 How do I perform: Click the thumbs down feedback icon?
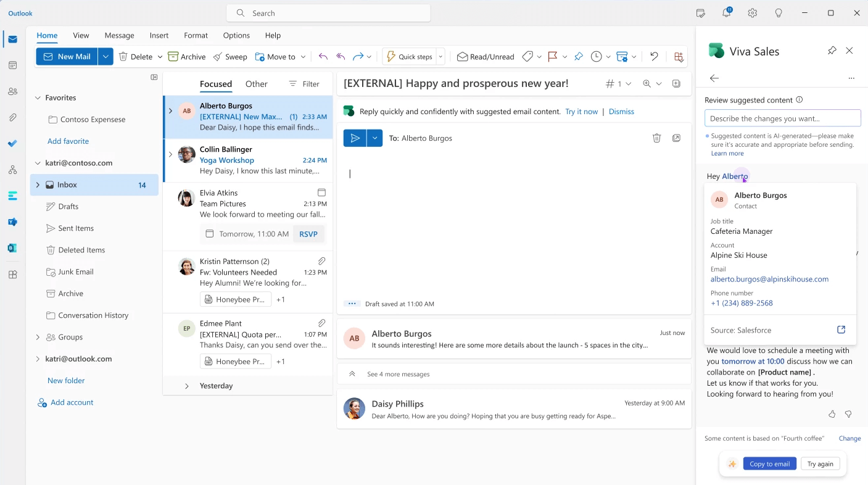click(848, 414)
